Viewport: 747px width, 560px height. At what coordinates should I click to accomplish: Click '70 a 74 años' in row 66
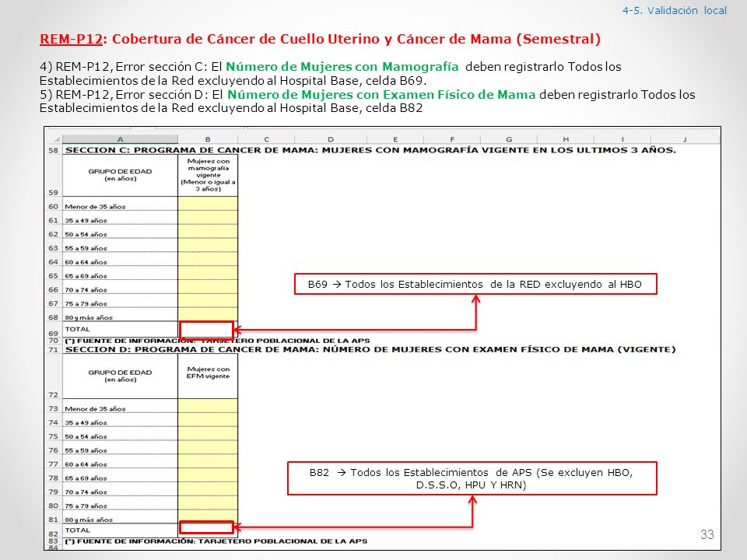point(86,289)
